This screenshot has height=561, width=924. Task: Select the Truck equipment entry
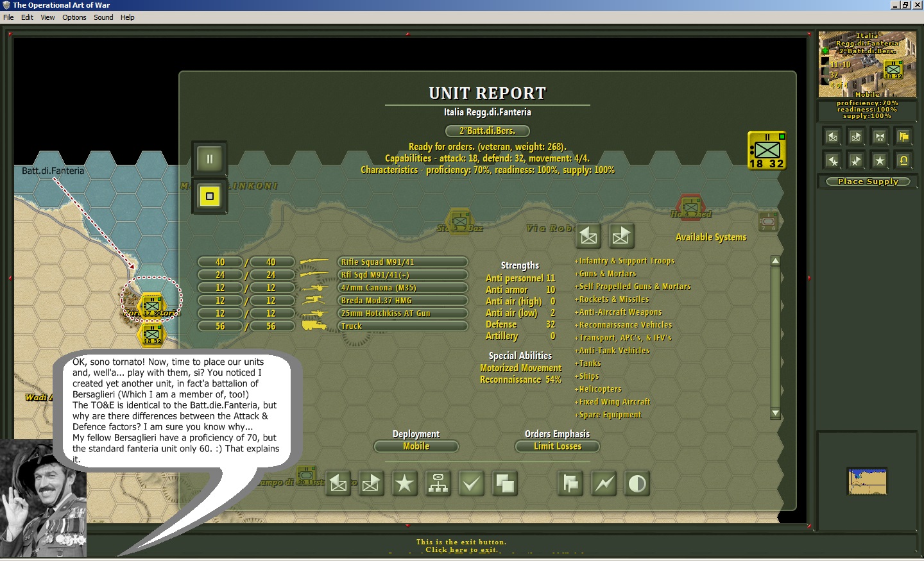pyautogui.click(x=403, y=326)
